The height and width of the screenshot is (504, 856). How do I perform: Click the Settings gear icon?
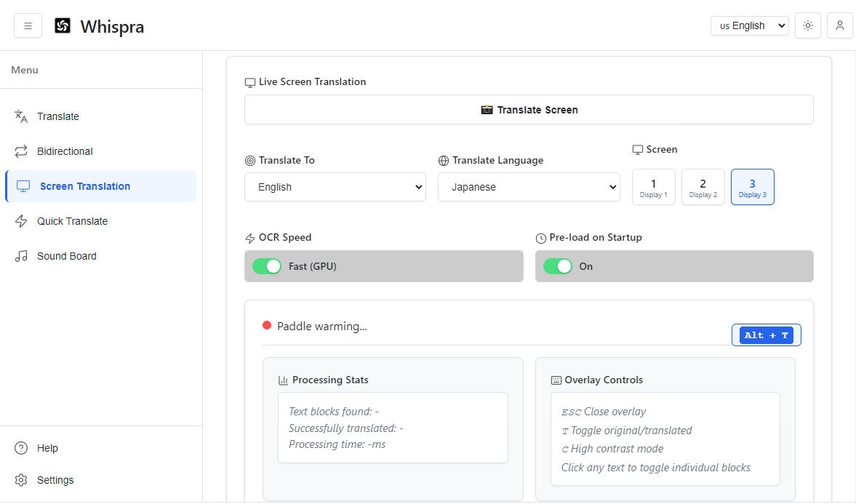21,480
